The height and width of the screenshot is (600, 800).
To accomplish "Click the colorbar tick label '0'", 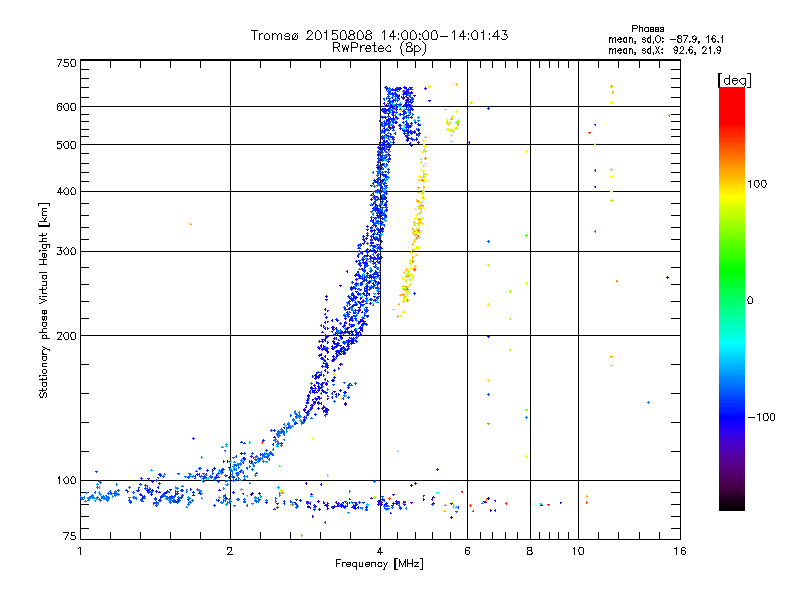I will click(x=750, y=301).
